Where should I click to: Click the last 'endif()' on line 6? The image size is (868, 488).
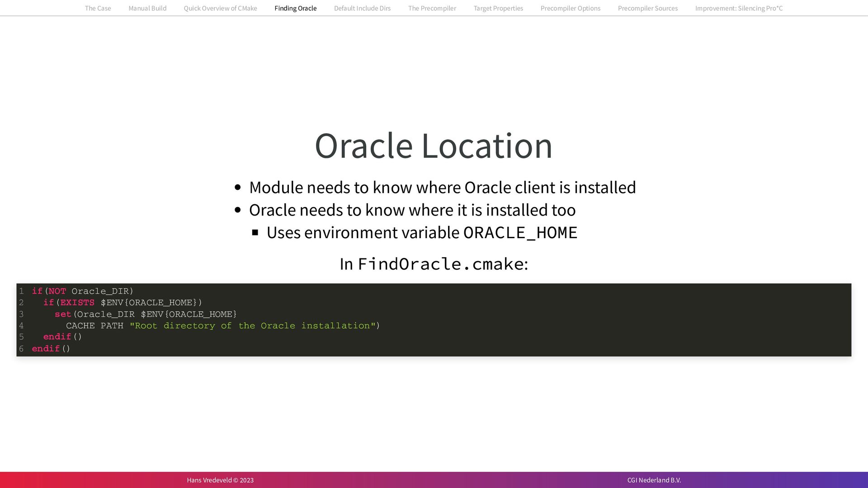[x=51, y=349]
